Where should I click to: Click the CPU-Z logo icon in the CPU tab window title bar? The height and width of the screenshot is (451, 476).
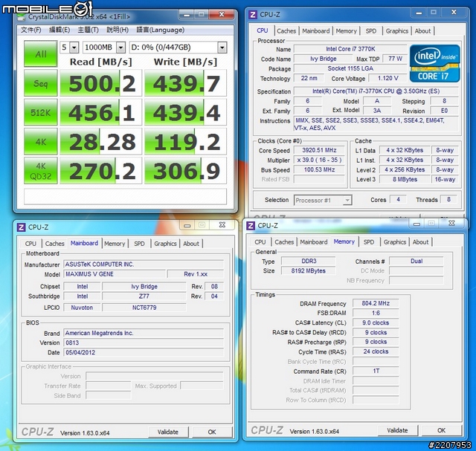253,15
